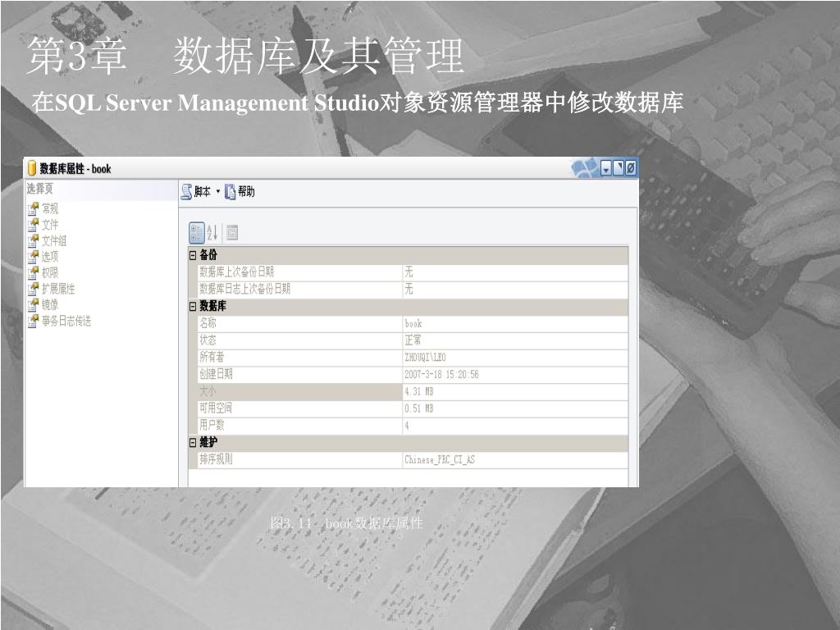Select the highlighted 大小 property row
This screenshot has width=840, height=630.
click(x=413, y=391)
